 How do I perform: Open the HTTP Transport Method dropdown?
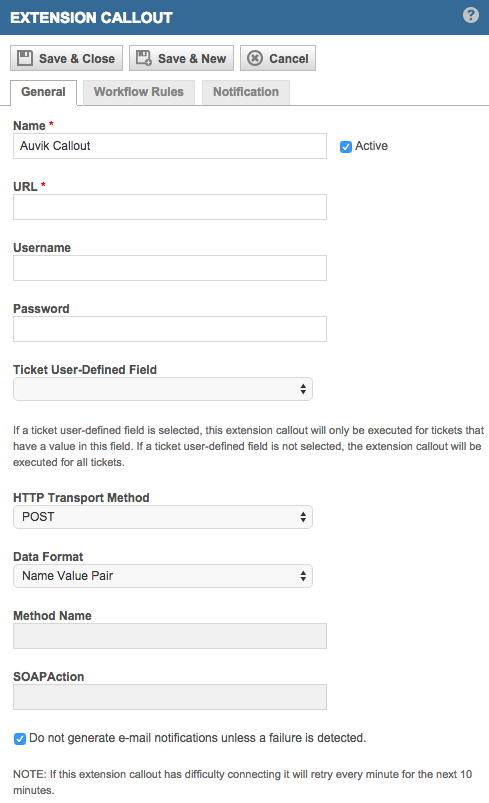(163, 517)
